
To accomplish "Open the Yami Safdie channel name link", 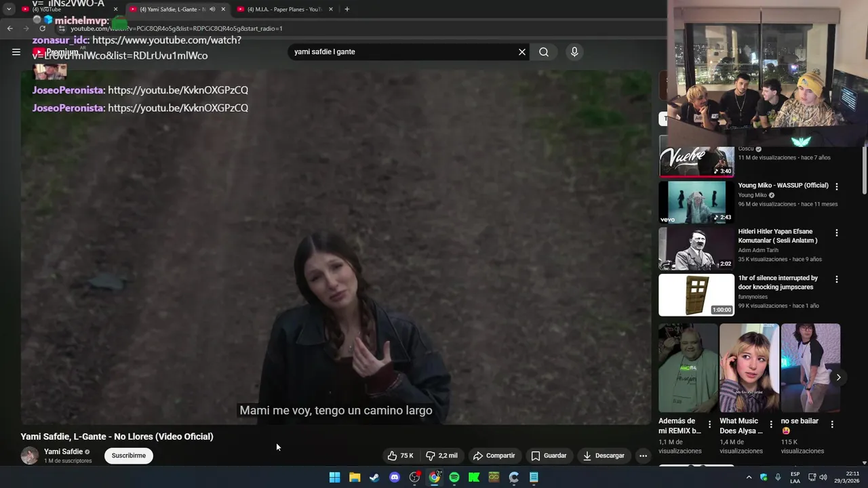I will (x=63, y=451).
